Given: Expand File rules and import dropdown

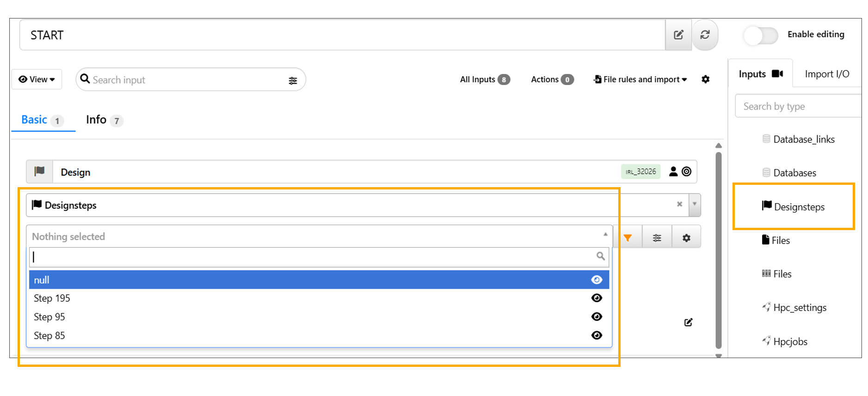Looking at the screenshot, I should (x=640, y=79).
